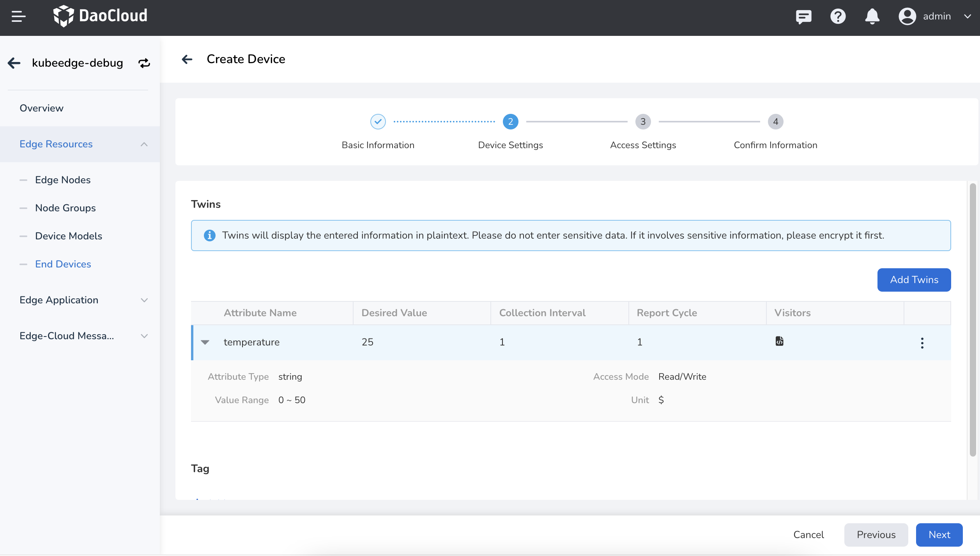This screenshot has height=556, width=980.
Task: Click the Add Twins button
Action: 914,279
